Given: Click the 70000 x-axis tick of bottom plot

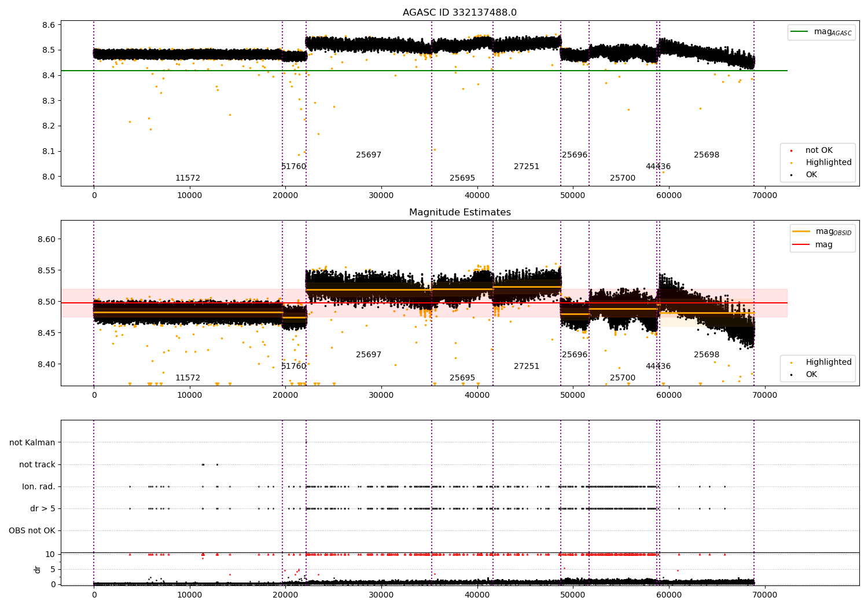Looking at the screenshot, I should pos(764,595).
